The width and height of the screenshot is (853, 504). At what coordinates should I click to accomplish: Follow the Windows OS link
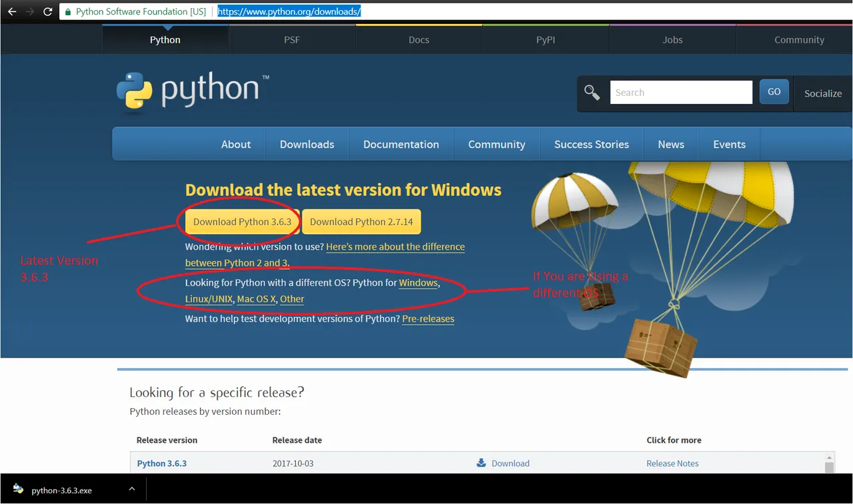(419, 282)
